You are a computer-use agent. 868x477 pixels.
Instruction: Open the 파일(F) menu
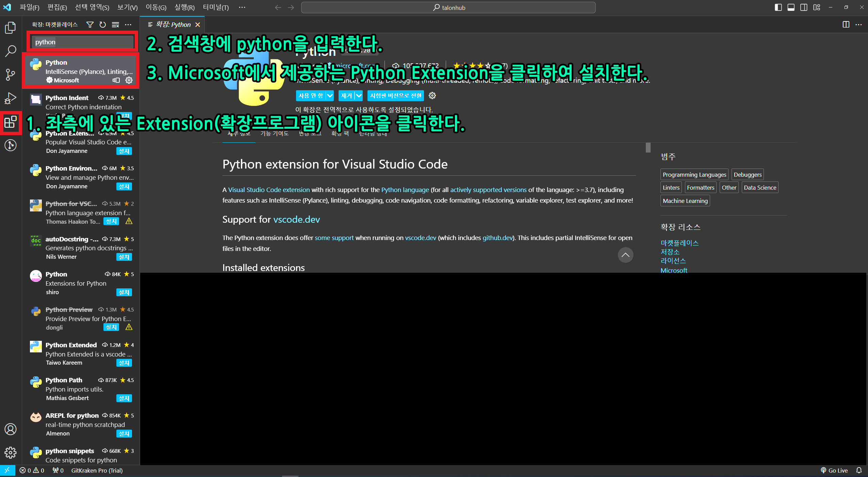click(30, 7)
